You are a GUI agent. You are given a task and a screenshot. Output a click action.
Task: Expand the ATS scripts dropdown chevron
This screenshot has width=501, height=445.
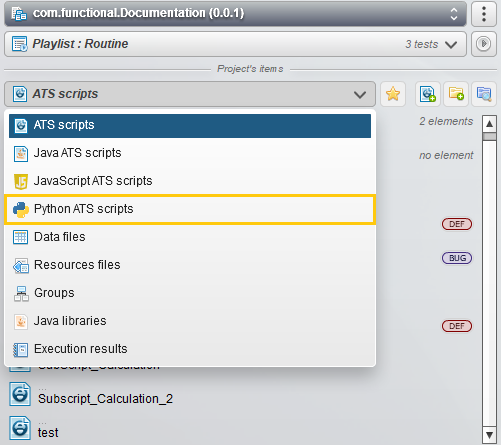pos(360,95)
